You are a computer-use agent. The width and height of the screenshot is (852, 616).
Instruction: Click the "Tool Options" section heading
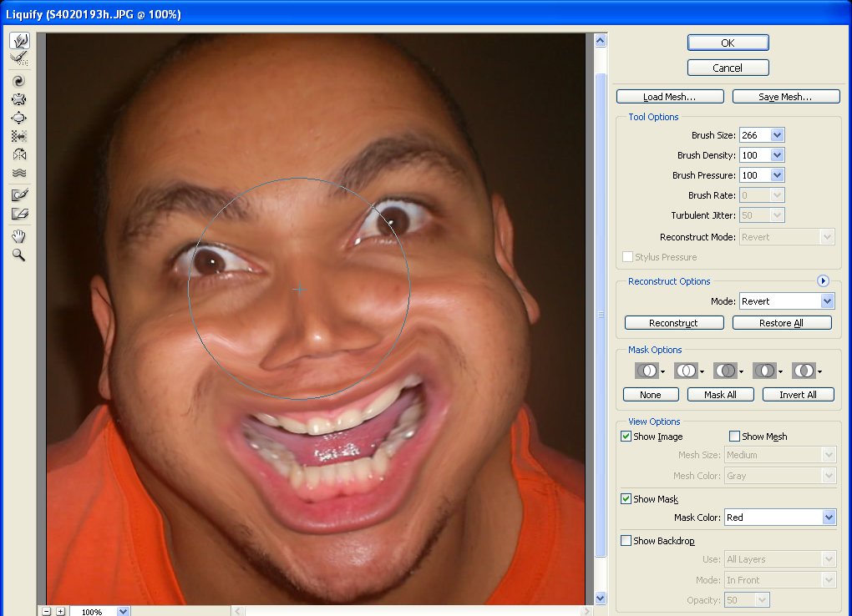[x=653, y=117]
